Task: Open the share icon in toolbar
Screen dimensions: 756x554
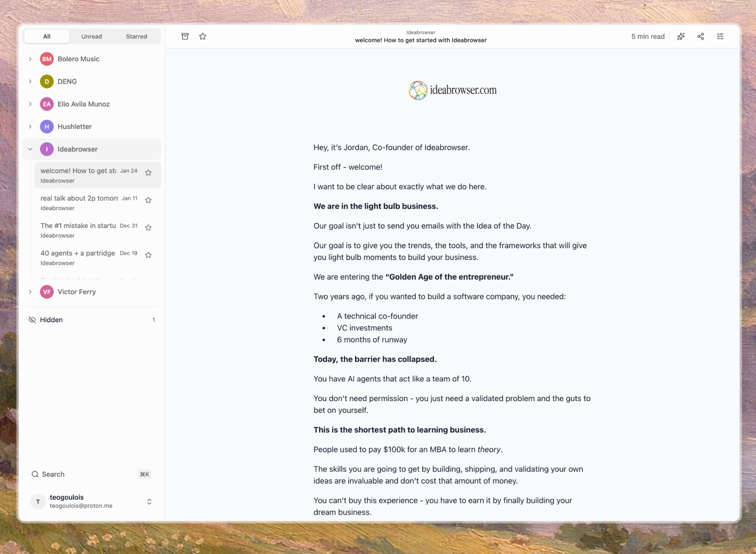Action: (x=701, y=36)
